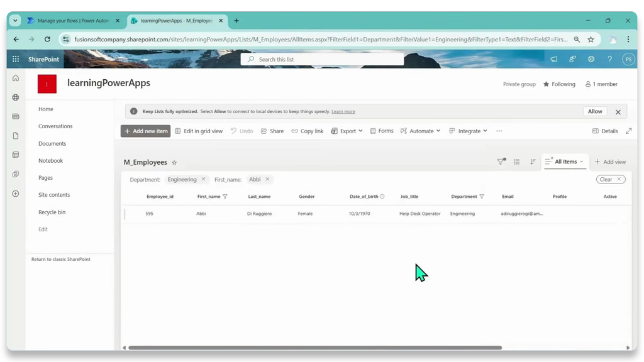The image size is (644, 362).
Task: Click the Add new item button
Action: 145,131
